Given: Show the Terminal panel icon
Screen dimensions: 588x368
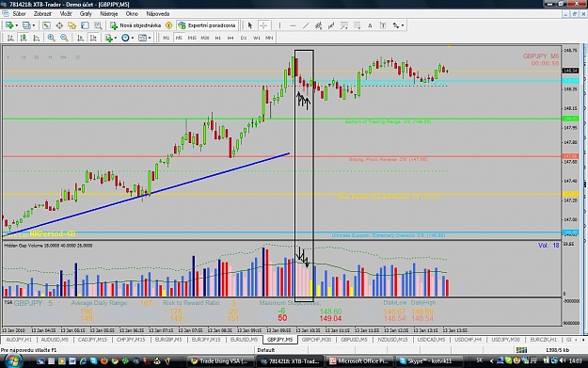Looking at the screenshot, I should (x=85, y=25).
